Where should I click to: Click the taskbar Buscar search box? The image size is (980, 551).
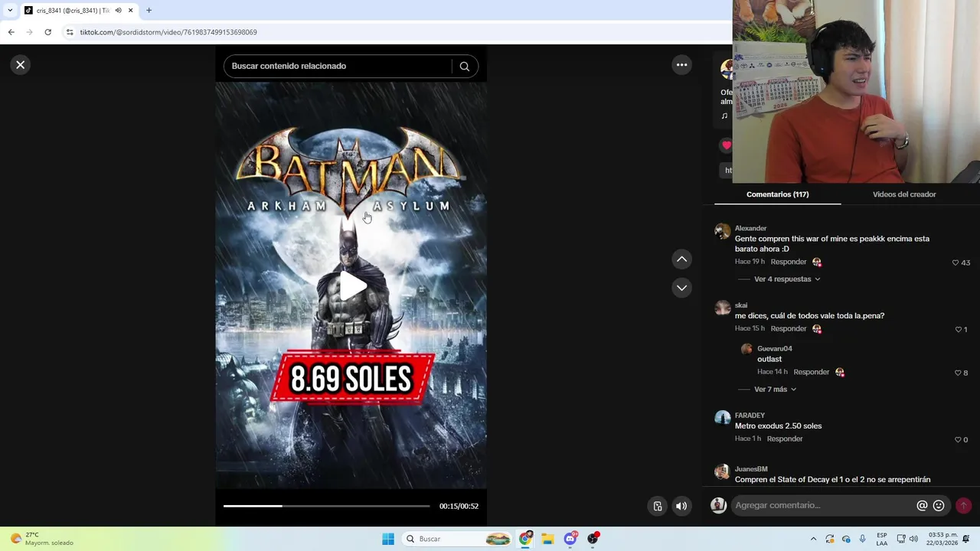click(457, 539)
